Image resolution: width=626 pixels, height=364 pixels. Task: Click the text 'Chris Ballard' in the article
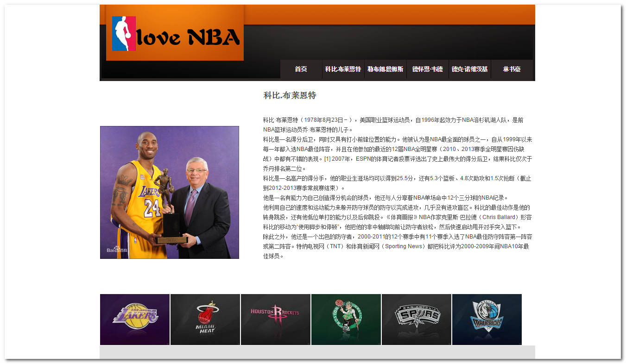[498, 217]
